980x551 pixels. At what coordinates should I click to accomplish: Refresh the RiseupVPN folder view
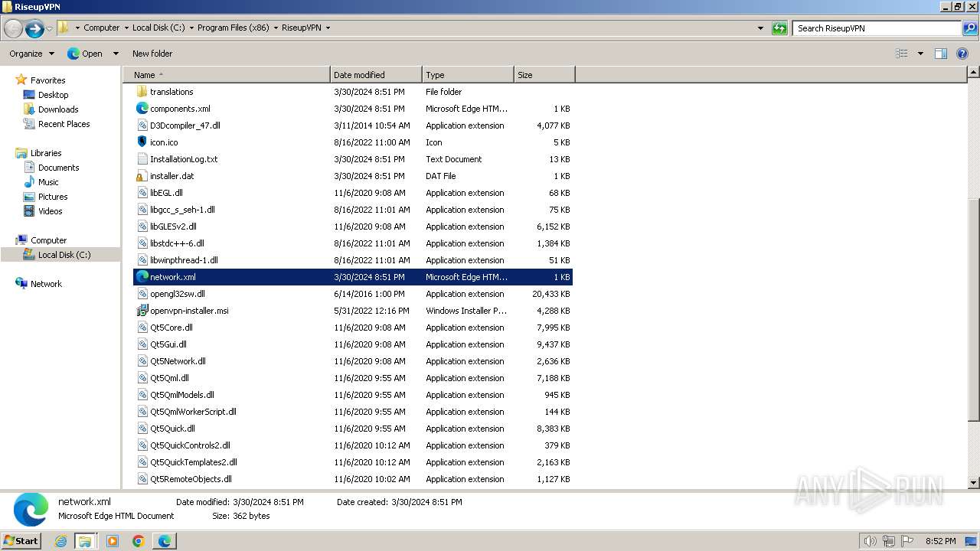779,28
